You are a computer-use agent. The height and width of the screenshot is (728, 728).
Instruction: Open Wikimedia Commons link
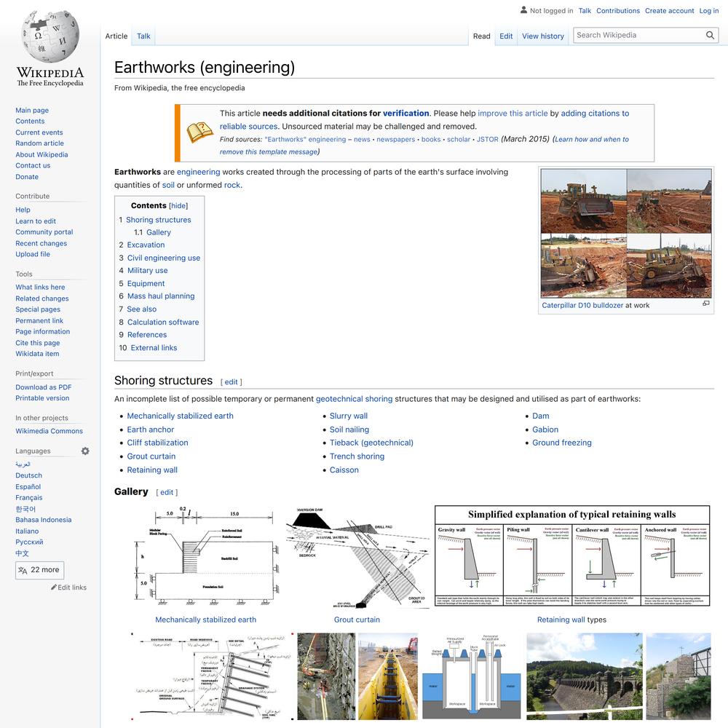(49, 431)
